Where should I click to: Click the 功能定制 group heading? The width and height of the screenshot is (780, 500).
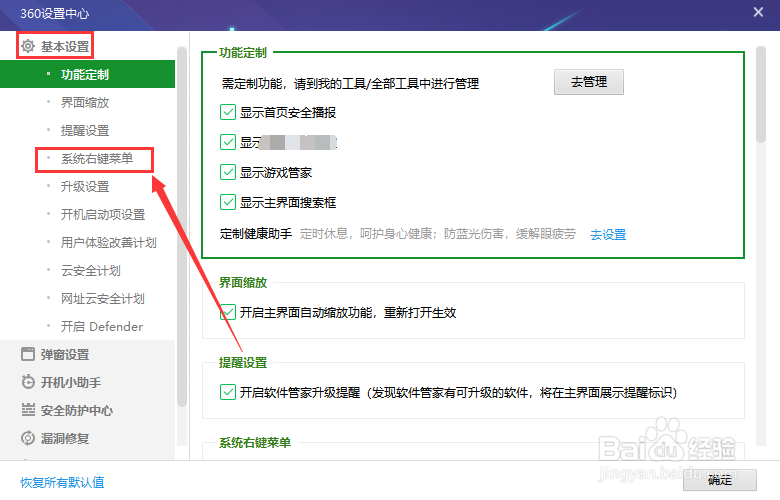click(243, 52)
